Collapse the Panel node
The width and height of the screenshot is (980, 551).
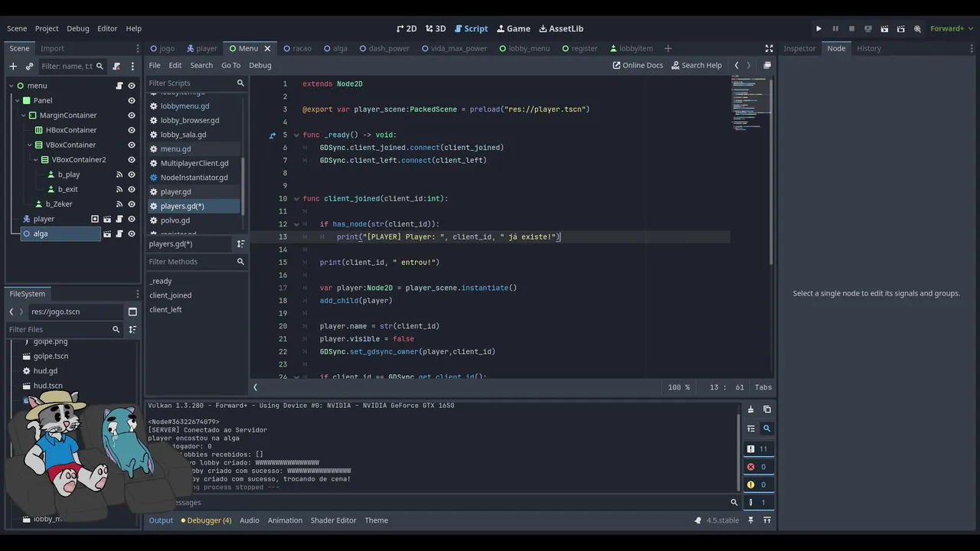click(17, 100)
